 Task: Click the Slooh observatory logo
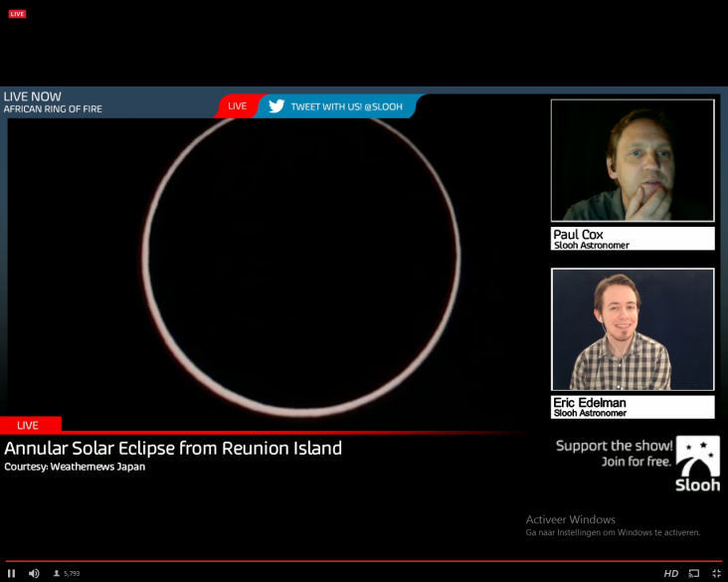point(698,464)
